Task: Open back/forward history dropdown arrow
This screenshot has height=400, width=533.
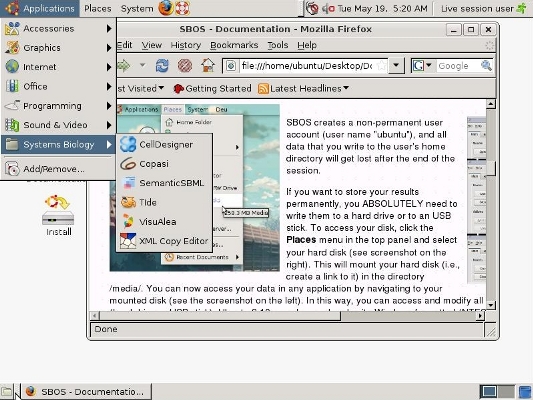Action: click(142, 65)
